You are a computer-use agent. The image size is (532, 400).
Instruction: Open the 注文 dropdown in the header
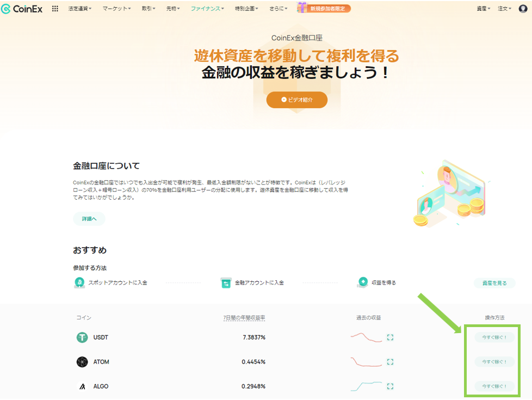(504, 9)
